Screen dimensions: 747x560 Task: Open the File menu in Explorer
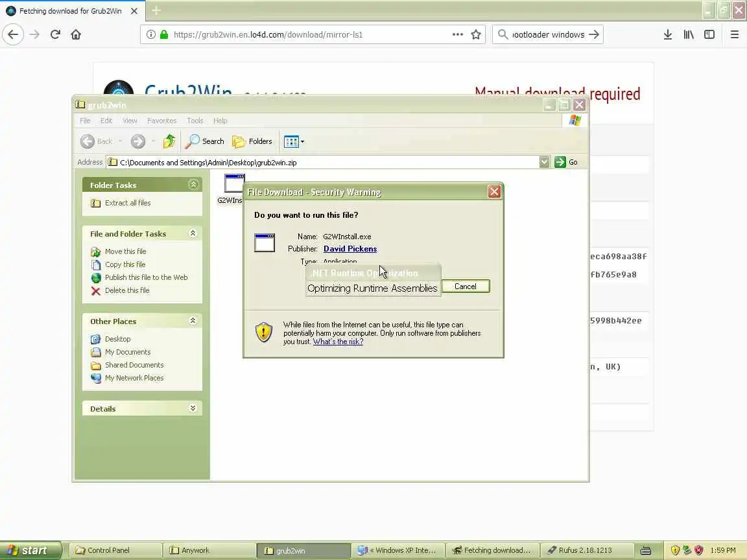85,121
